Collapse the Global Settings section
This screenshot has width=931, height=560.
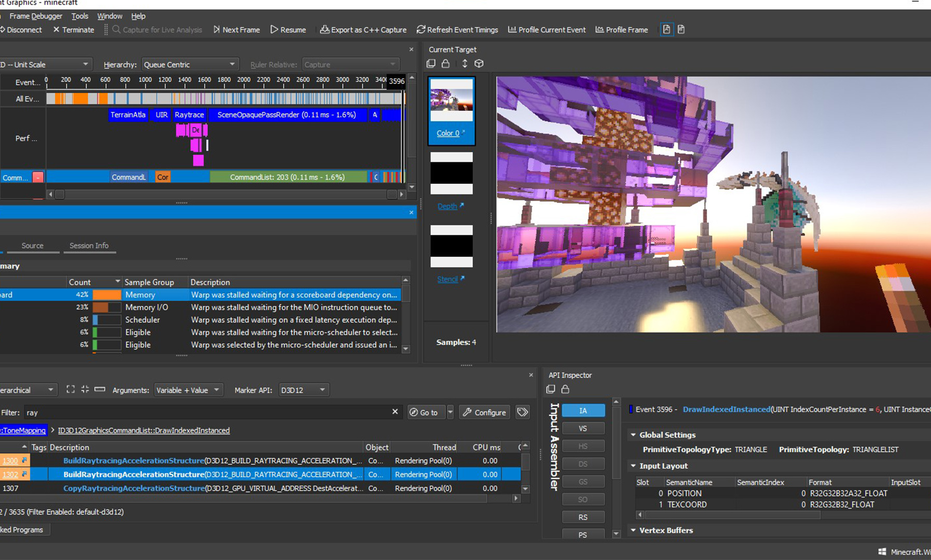[633, 435]
